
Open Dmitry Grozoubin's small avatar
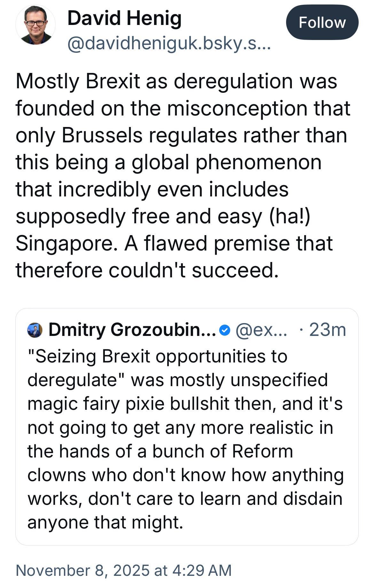[35, 330]
